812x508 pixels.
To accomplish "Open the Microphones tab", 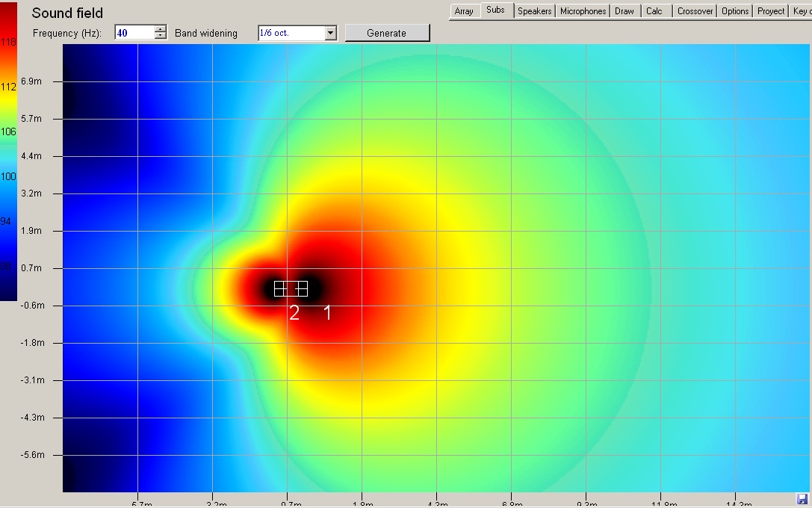I will (x=583, y=11).
